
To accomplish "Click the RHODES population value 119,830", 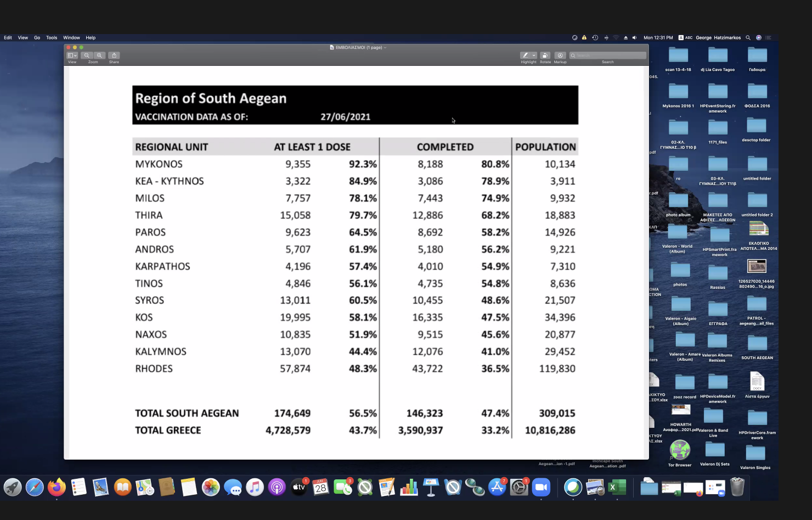I will 557,368.
